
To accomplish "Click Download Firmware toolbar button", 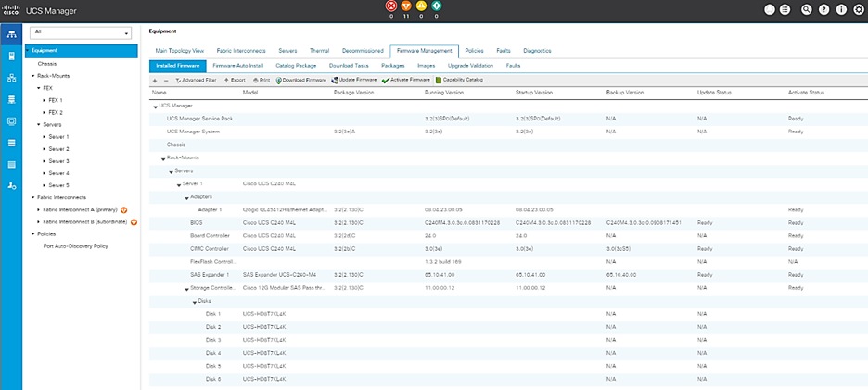I will click(301, 81).
